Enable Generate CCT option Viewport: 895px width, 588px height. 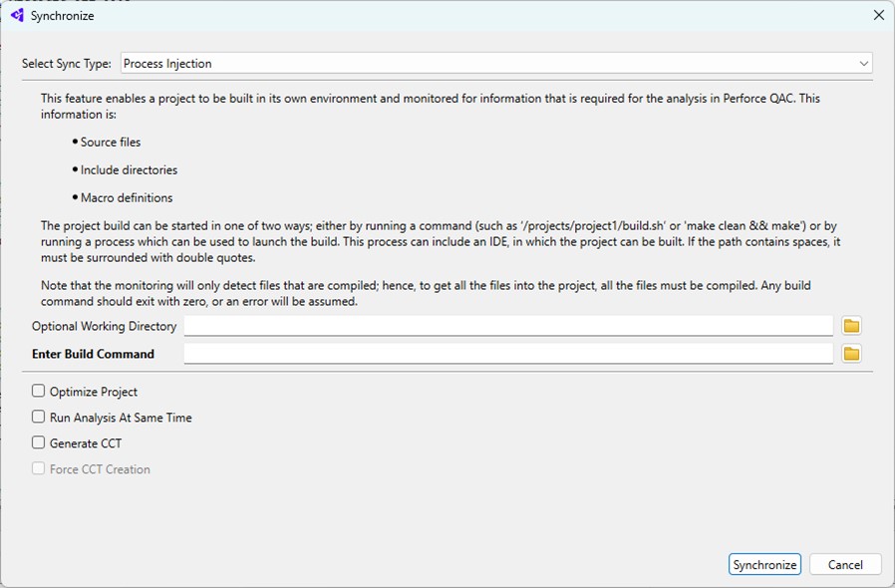pyautogui.click(x=38, y=442)
